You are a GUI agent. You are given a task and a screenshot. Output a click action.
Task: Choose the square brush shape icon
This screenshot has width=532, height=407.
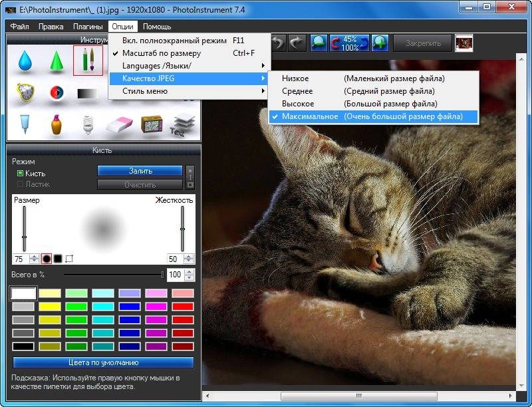click(58, 259)
